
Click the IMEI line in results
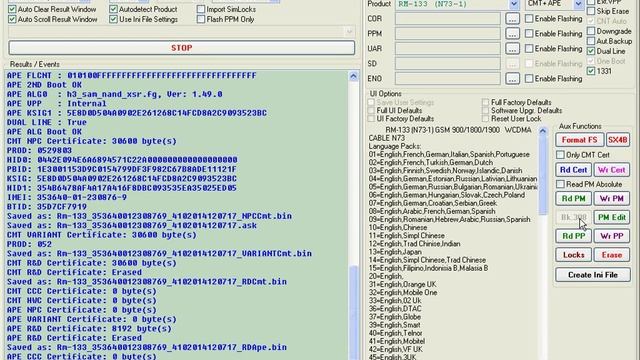click(67, 197)
